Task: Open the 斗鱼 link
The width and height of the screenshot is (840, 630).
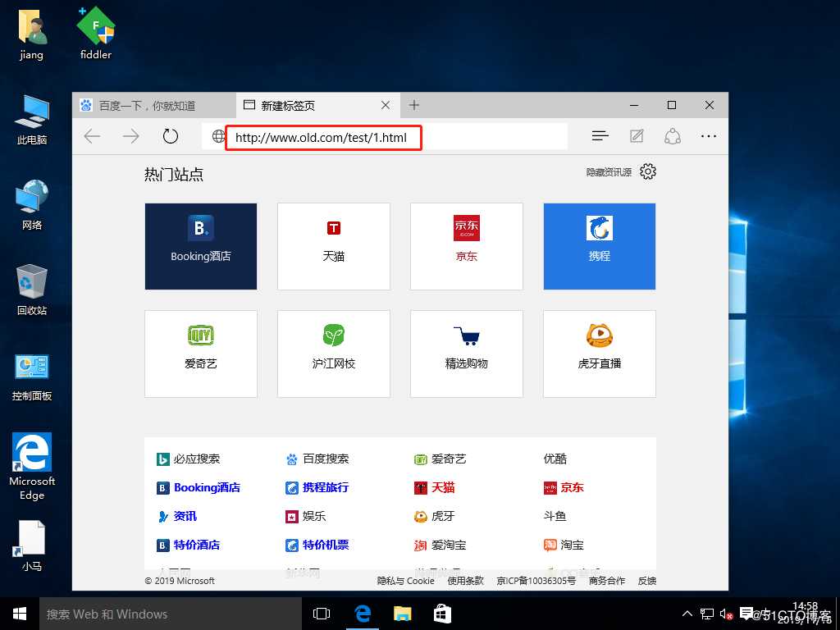Action: pos(555,516)
